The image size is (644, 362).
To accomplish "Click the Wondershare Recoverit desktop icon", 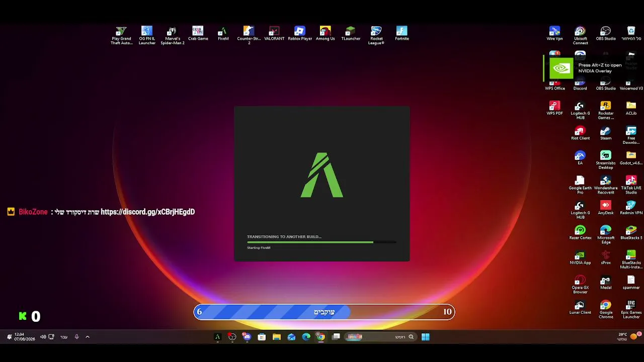I will (606, 185).
